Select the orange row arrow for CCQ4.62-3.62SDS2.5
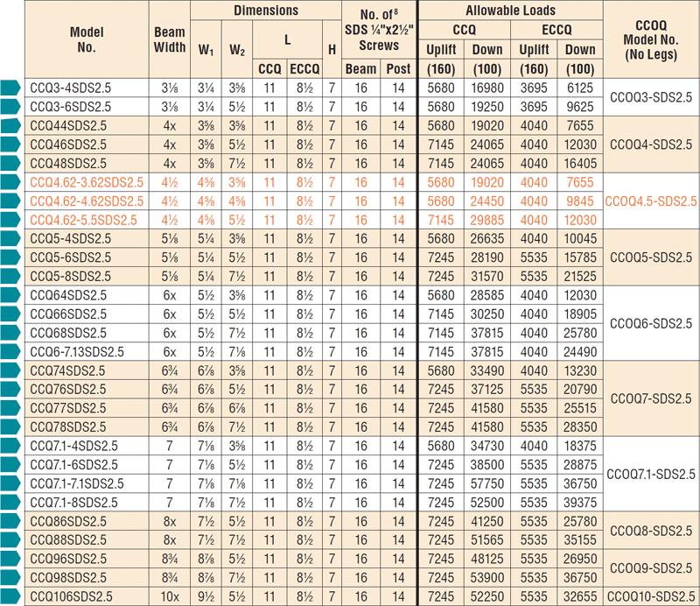The height and width of the screenshot is (606, 700). (9, 182)
